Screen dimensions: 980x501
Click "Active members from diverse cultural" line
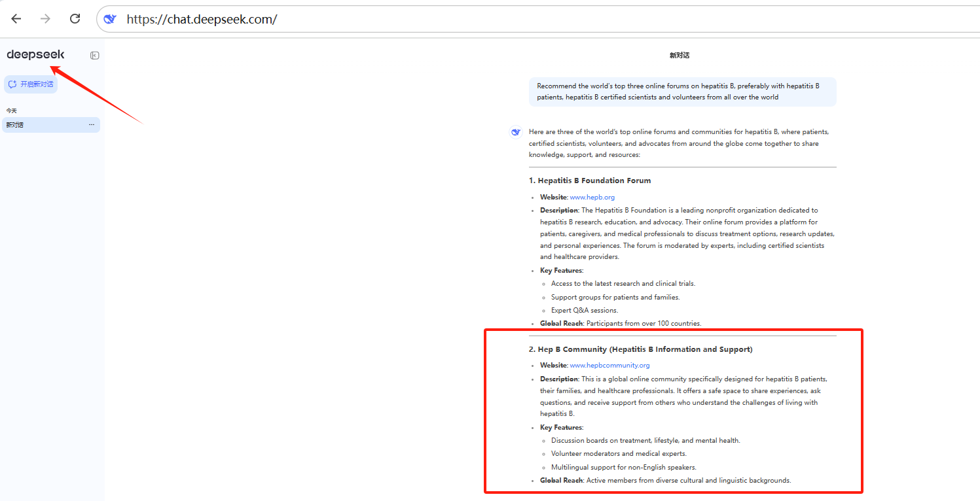click(666, 481)
